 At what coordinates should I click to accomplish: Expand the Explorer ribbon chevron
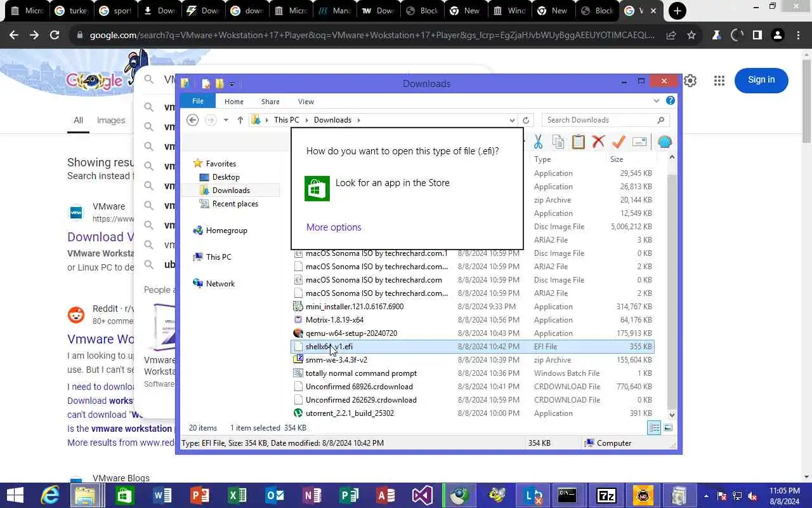coord(657,100)
